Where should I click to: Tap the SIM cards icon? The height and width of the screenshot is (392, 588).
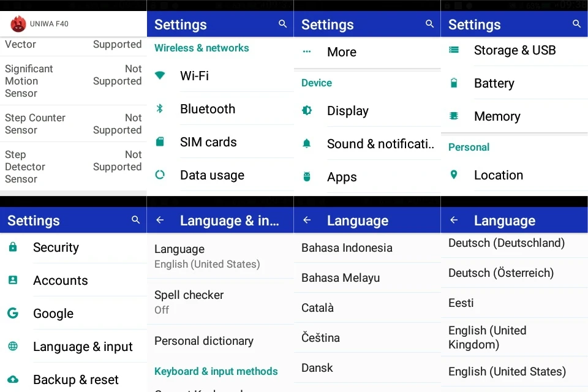[x=160, y=141]
